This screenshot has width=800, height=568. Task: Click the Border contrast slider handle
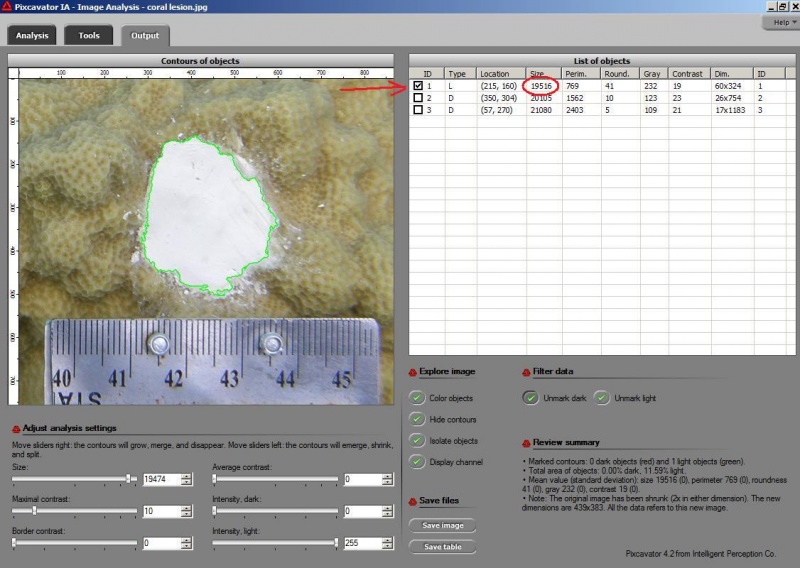pyautogui.click(x=14, y=542)
